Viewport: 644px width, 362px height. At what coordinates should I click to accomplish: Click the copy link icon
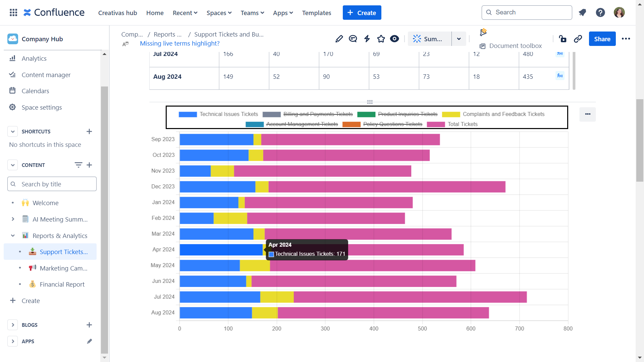click(x=578, y=39)
